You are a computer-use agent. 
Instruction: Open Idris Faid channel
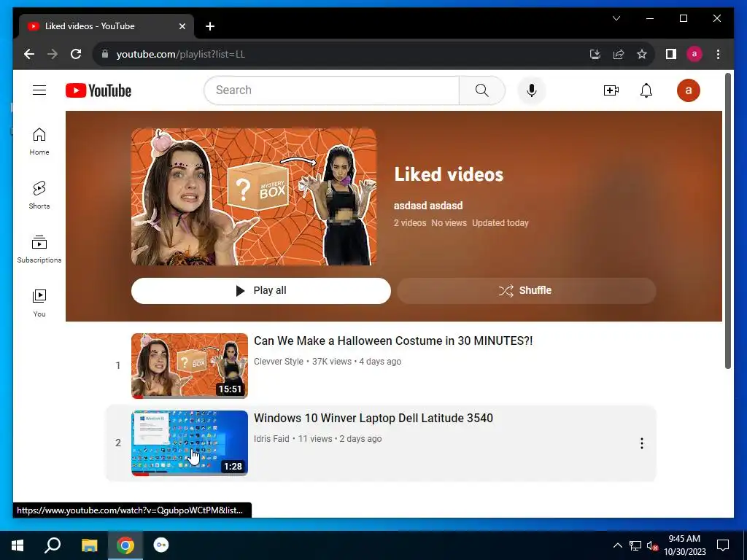[271, 438]
